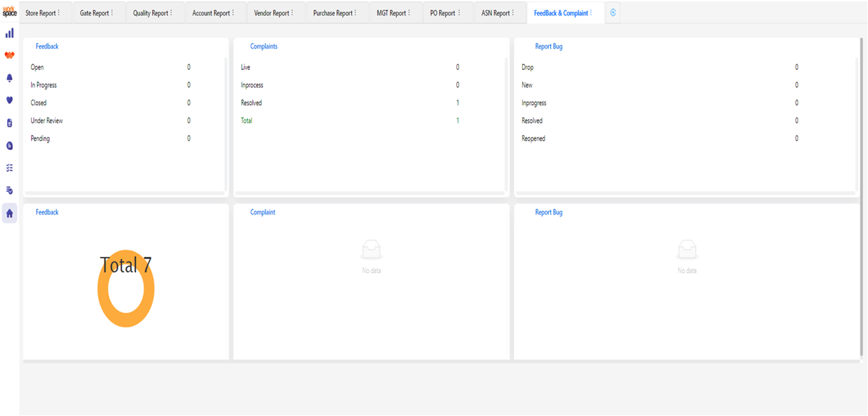The height and width of the screenshot is (416, 868).
Task: Open the Account Report tab's three-dot menu
Action: tap(233, 13)
